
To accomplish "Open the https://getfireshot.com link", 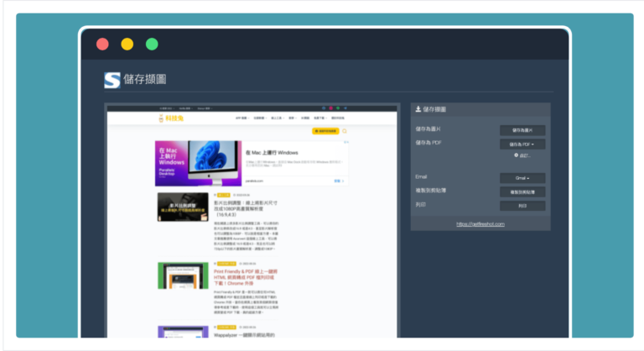I will 480,224.
